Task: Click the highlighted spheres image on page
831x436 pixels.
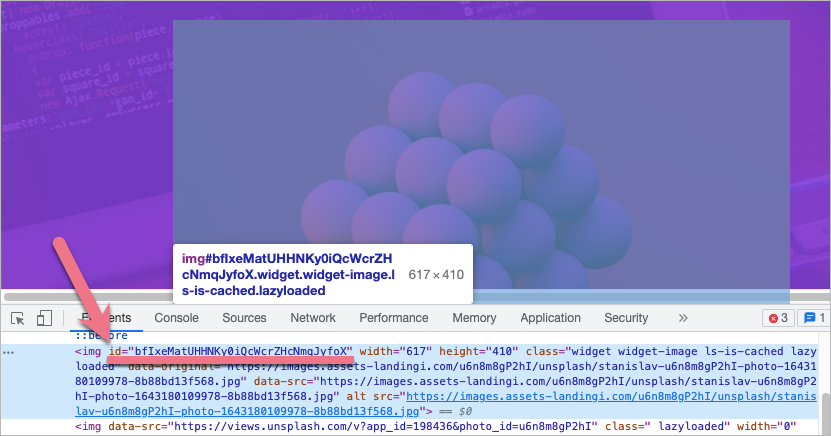Action: tap(481, 150)
